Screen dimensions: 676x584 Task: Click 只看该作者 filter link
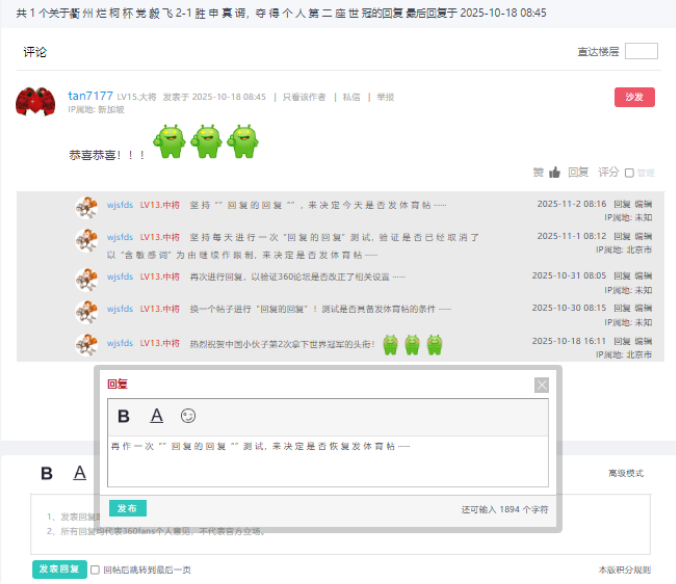304,97
